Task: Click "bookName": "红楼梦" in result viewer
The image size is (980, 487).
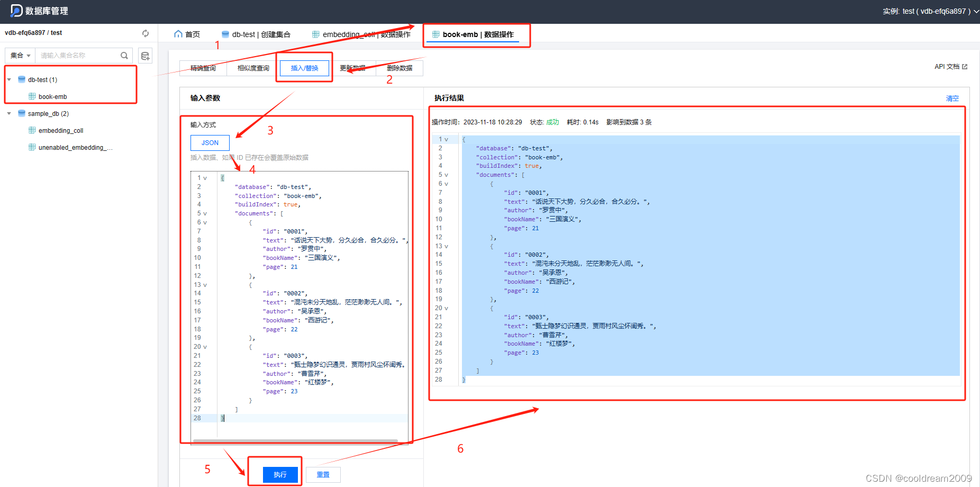Action: pyautogui.click(x=539, y=344)
